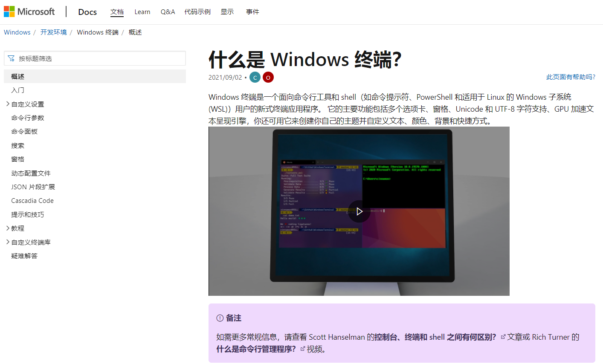
Task: Open Cascadia Code sidebar item
Action: [32, 201]
